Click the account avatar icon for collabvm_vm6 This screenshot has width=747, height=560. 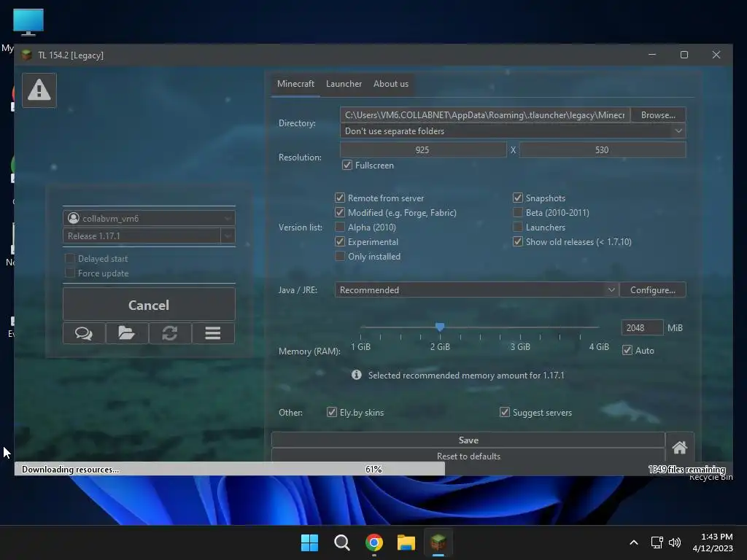point(74,218)
